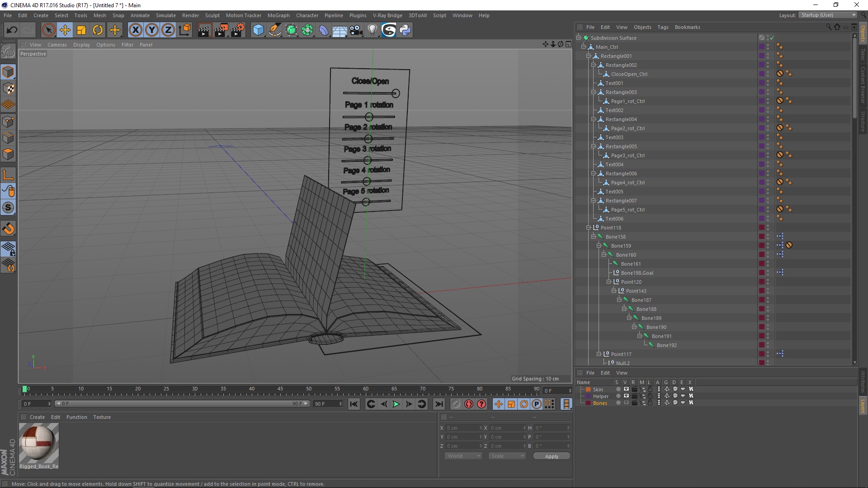The image size is (868, 488).
Task: Collapse Bone160 tree node
Action: coord(604,255)
